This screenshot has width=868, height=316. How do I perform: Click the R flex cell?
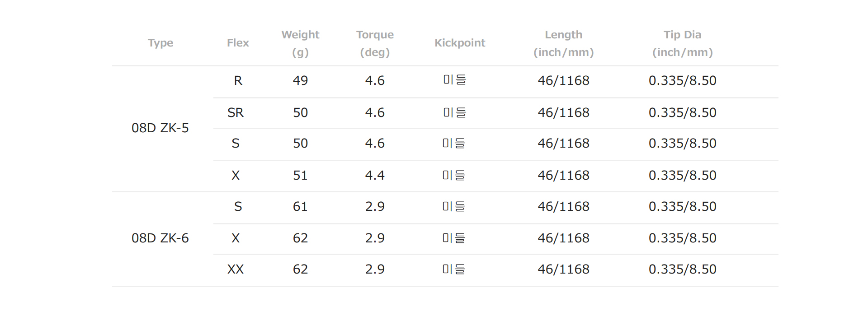click(x=238, y=81)
